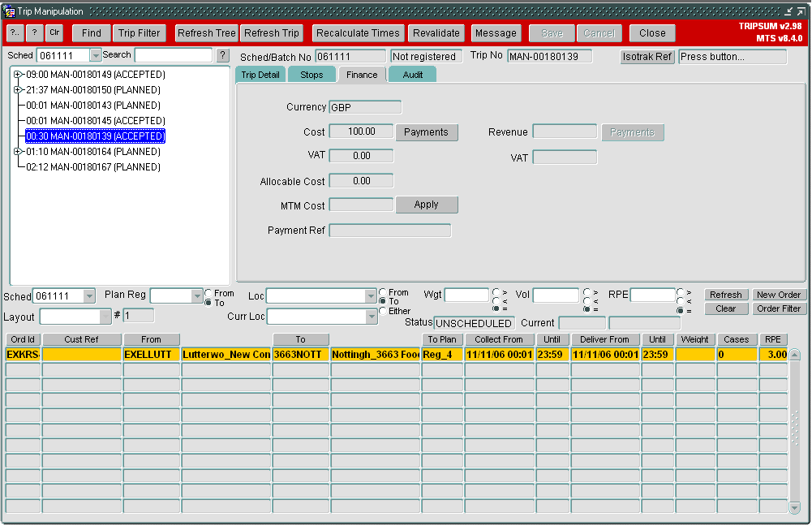Expand trip 21:37 MAN-00180150 node

click(x=18, y=89)
